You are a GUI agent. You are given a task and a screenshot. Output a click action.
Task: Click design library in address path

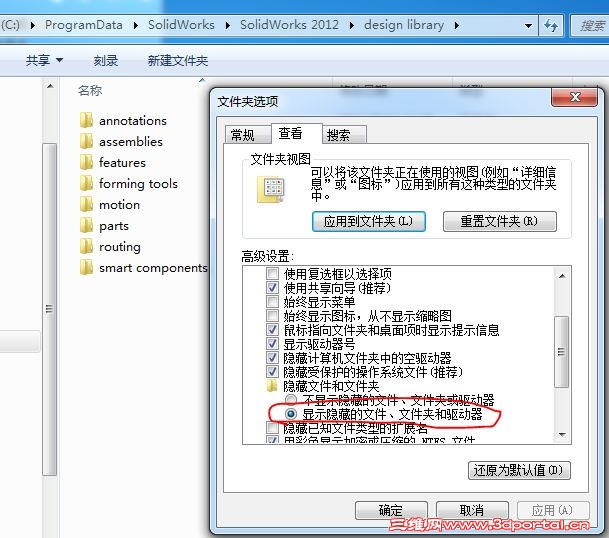click(x=404, y=25)
